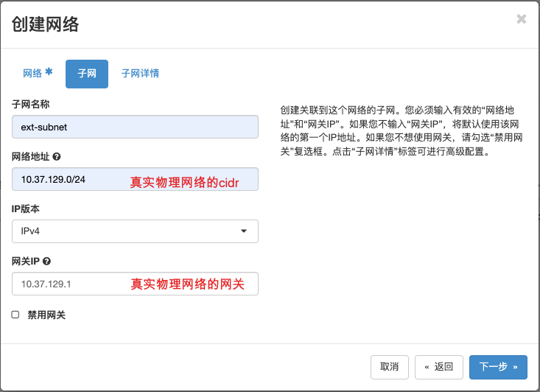540x392 pixels.
Task: Click the IP版本 field label
Action: (26, 209)
